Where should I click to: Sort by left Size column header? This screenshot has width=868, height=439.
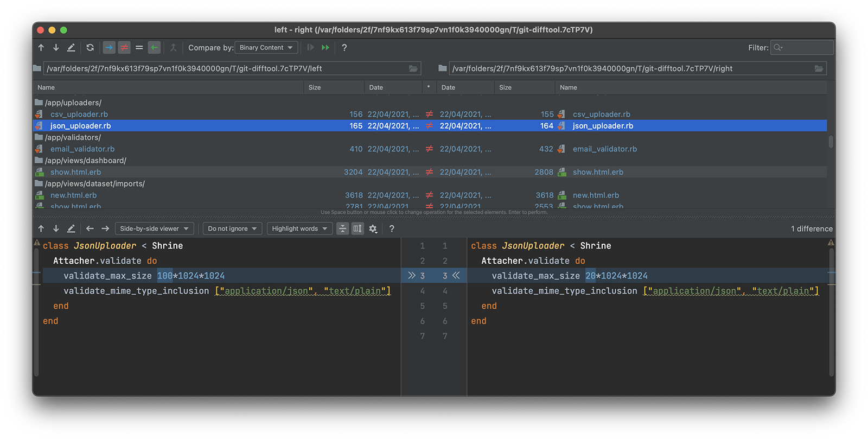[x=334, y=87]
